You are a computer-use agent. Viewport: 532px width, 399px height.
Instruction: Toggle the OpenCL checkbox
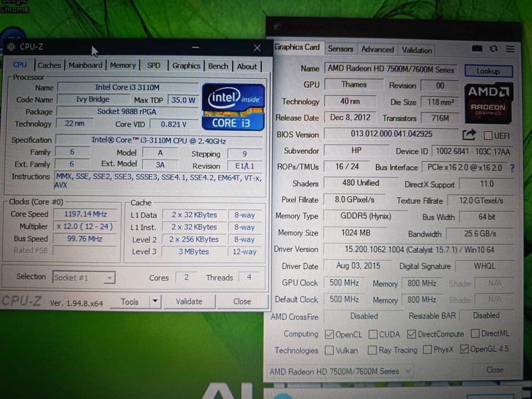point(329,334)
